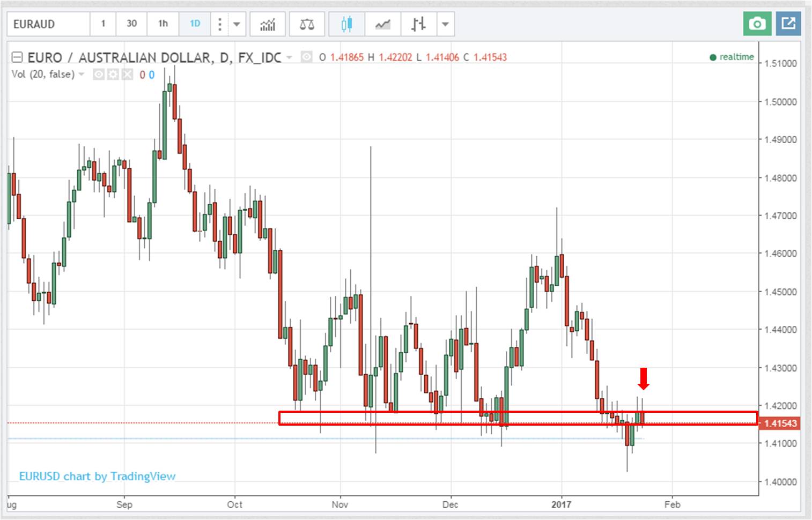The image size is (812, 520).
Task: Open chart in popup with external-link button
Action: coord(788,24)
